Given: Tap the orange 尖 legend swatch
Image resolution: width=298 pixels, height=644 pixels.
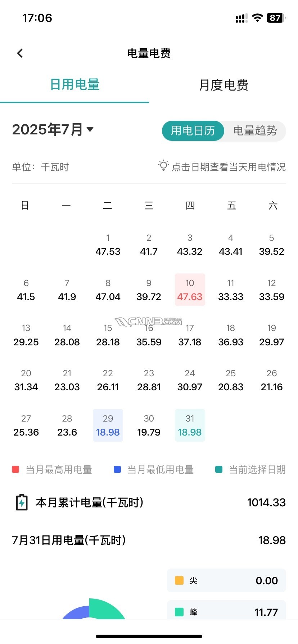Looking at the screenshot, I should [x=179, y=580].
